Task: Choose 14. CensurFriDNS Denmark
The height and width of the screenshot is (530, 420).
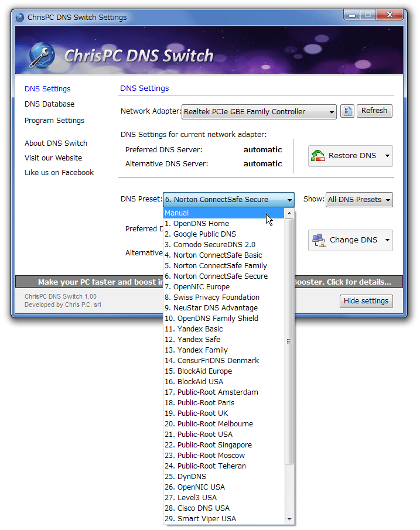Action: point(224,361)
